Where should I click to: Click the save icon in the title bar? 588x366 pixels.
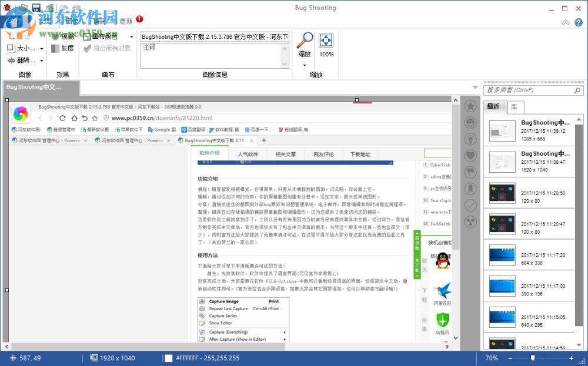click(x=35, y=7)
